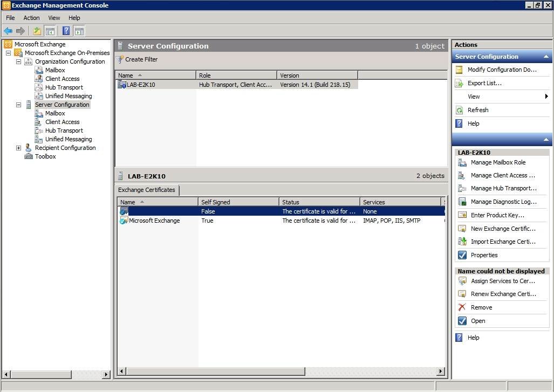Image resolution: width=554 pixels, height=392 pixels.
Task: Click the Recipient Configuration person icon
Action: [28, 148]
